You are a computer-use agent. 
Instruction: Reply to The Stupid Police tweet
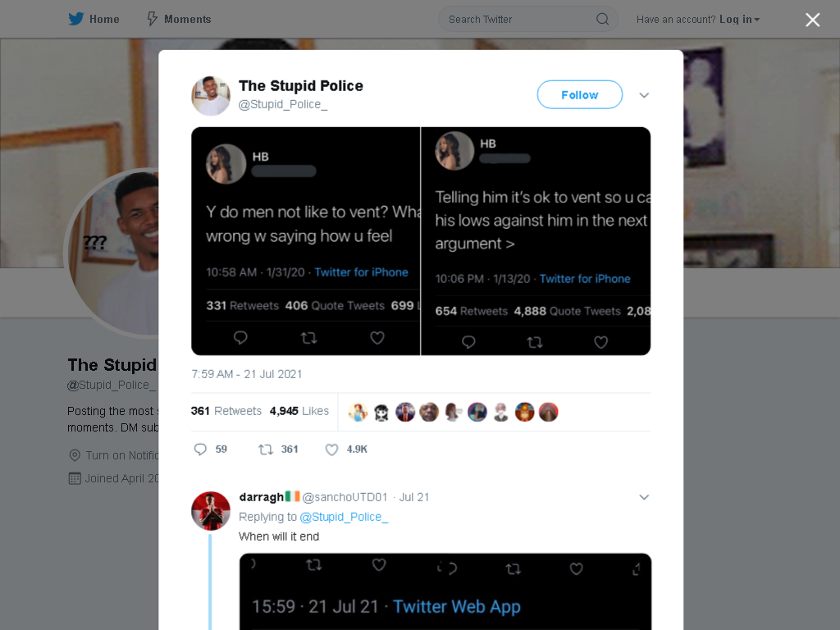200,449
